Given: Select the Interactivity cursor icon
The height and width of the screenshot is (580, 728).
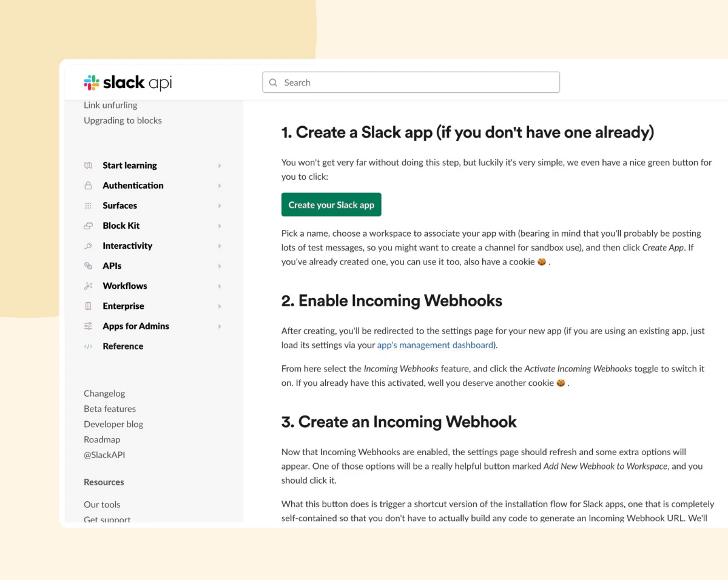Looking at the screenshot, I should 88,245.
